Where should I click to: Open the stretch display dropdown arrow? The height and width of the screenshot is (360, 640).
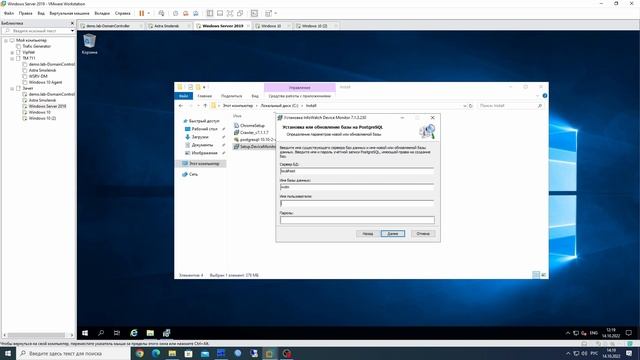[x=276, y=13]
